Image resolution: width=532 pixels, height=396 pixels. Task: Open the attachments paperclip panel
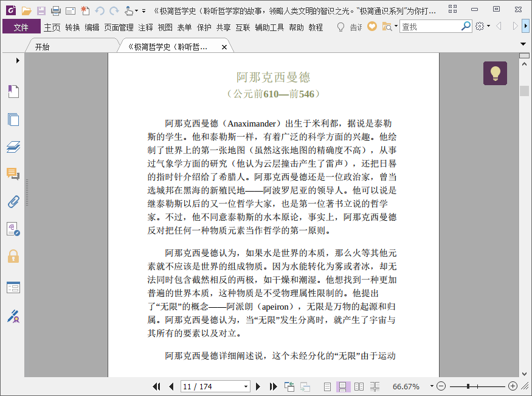pos(13,201)
